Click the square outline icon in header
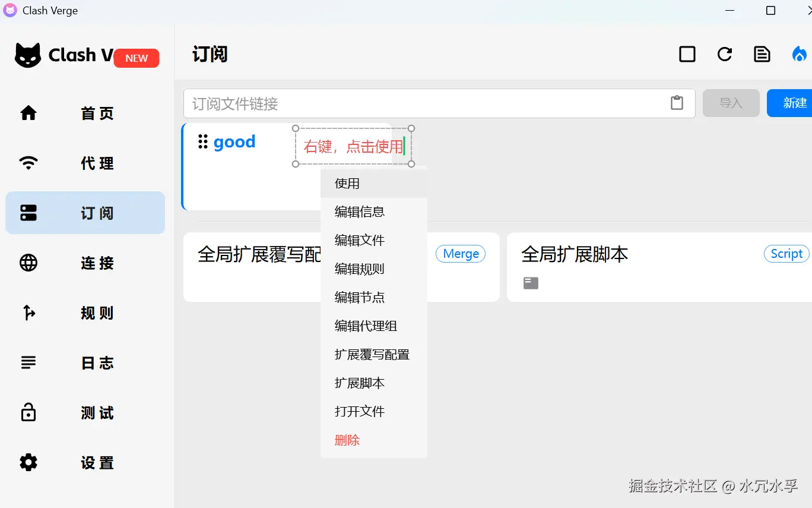812x508 pixels. [687, 54]
